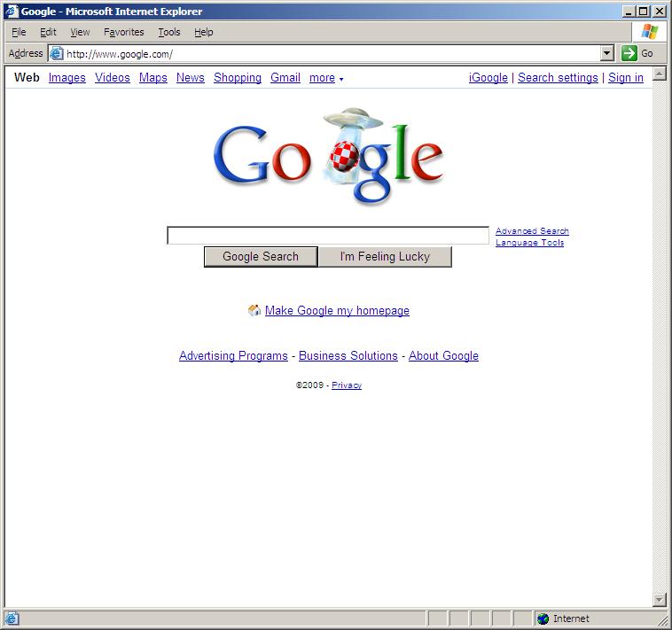
Task: Click the ©2009 copyright text
Action: 309,385
